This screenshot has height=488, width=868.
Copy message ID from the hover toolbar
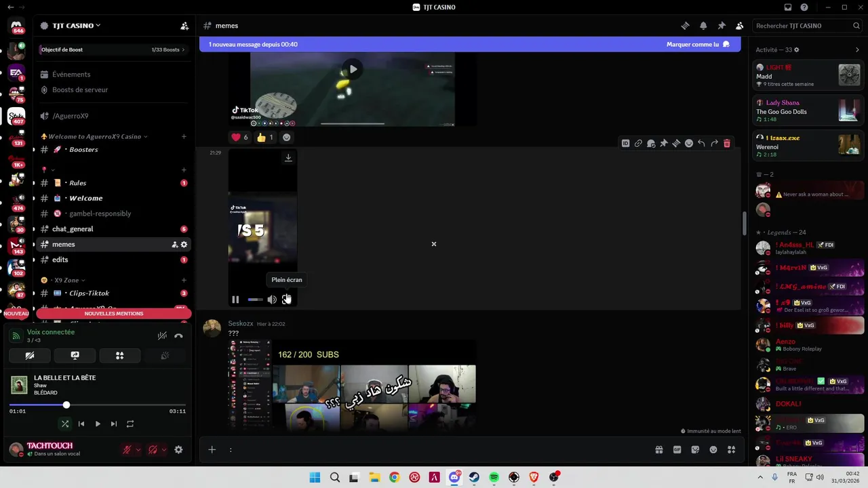tap(625, 144)
